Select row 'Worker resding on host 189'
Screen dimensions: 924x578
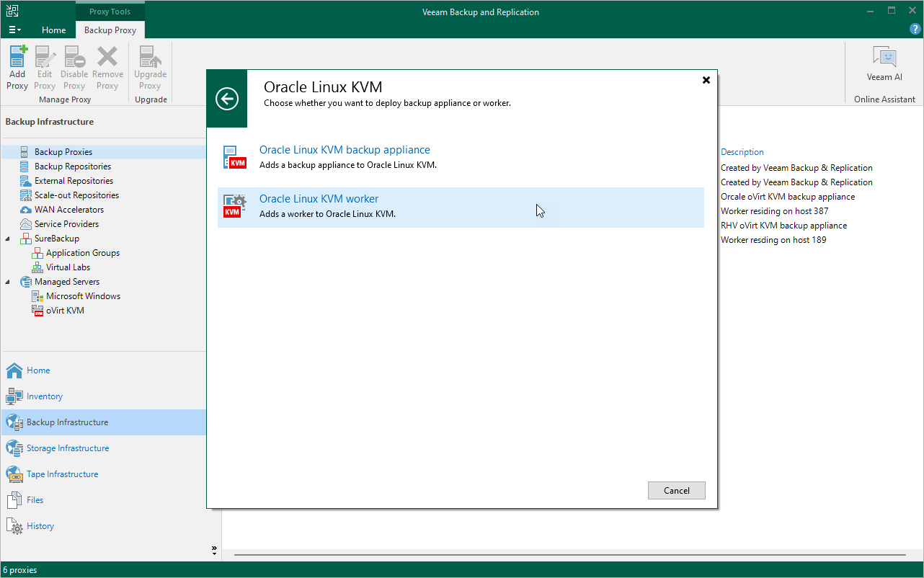coord(773,240)
